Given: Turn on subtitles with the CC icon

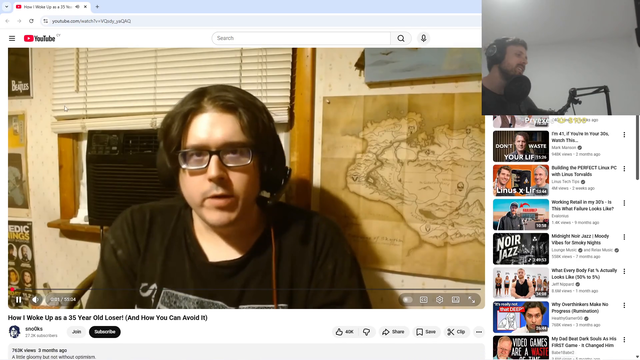Looking at the screenshot, I should (x=424, y=300).
